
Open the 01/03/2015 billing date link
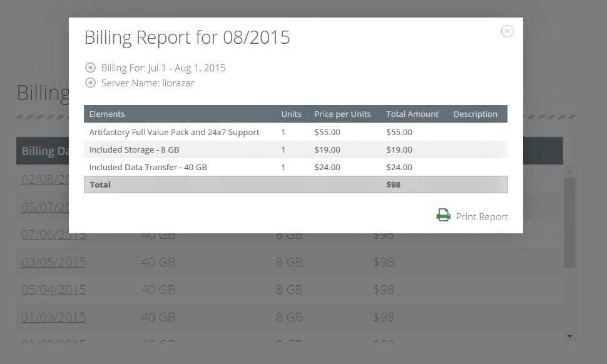pyautogui.click(x=54, y=317)
